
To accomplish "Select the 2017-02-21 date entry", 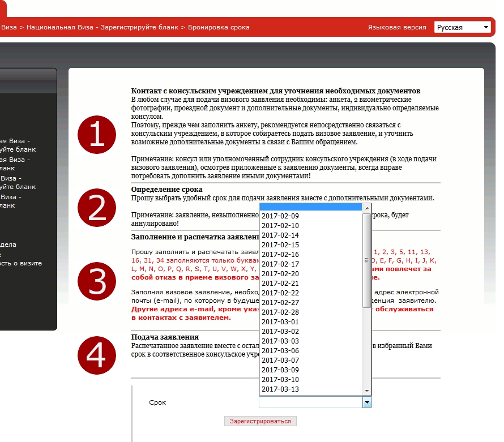I will [311, 284].
